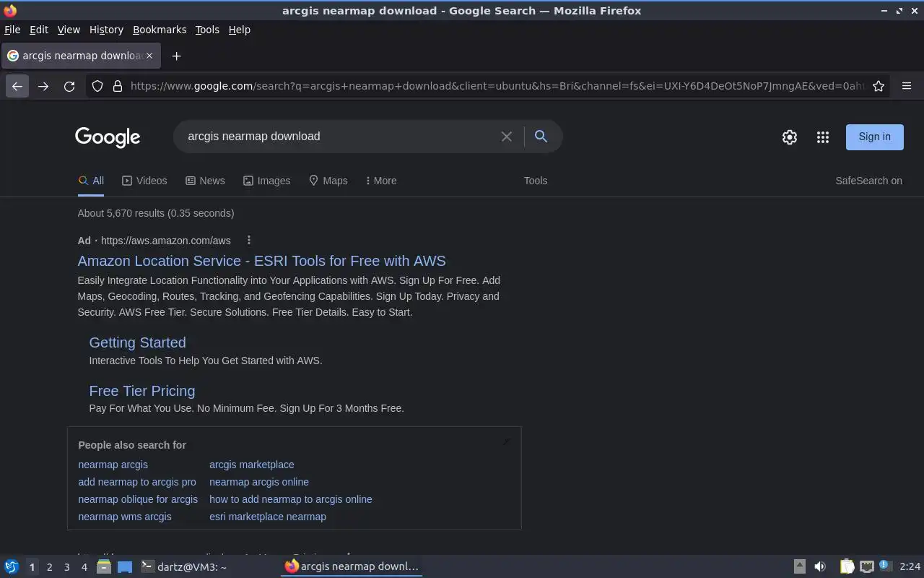924x578 pixels.
Task: Click the taskbar clock showing 2:24
Action: (910, 567)
